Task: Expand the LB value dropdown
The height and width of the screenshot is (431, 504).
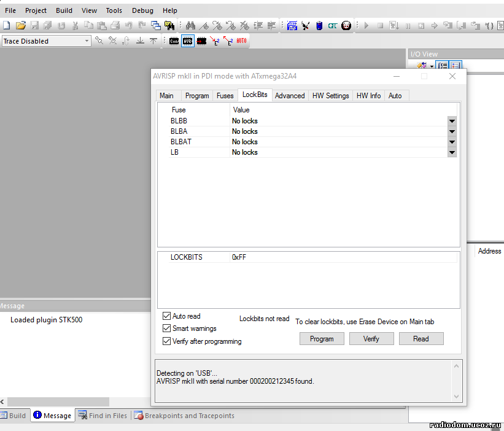Action: 452,152
